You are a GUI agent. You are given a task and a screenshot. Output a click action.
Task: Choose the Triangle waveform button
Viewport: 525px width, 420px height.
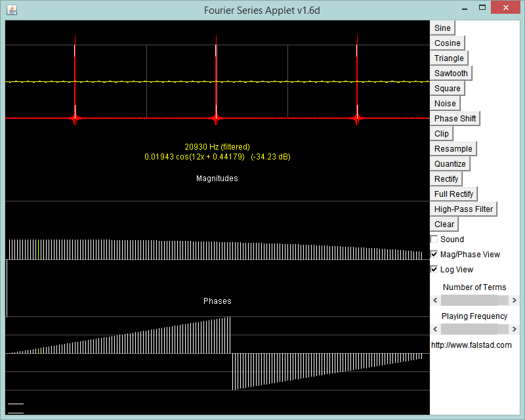coord(449,58)
